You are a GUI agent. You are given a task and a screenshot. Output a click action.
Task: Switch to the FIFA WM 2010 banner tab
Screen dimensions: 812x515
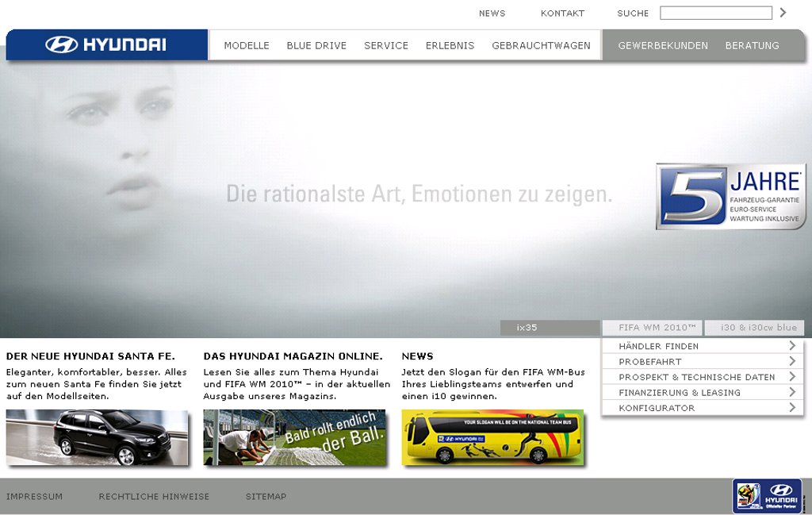click(x=652, y=328)
